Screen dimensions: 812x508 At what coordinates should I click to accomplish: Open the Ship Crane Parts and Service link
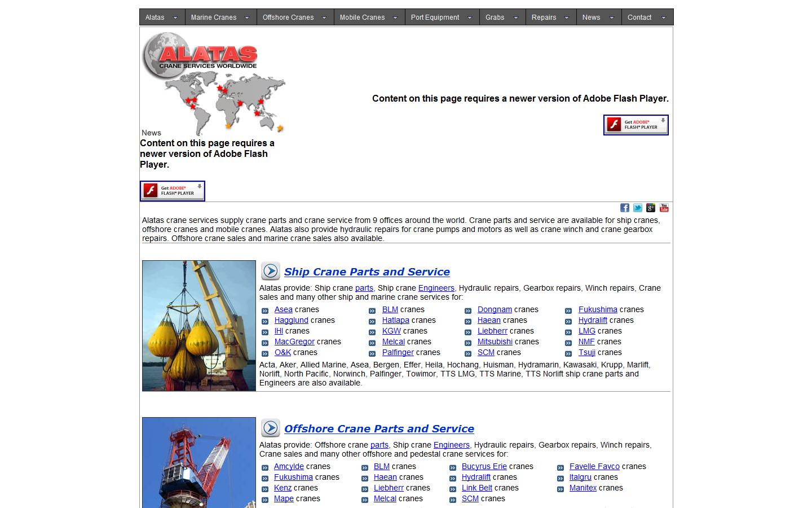[x=367, y=271]
